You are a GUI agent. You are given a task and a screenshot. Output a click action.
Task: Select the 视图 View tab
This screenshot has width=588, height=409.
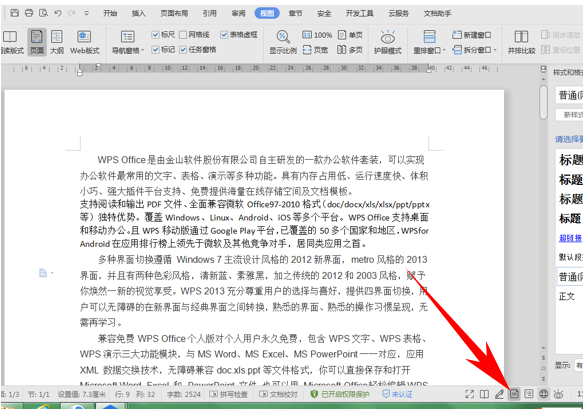pyautogui.click(x=267, y=13)
